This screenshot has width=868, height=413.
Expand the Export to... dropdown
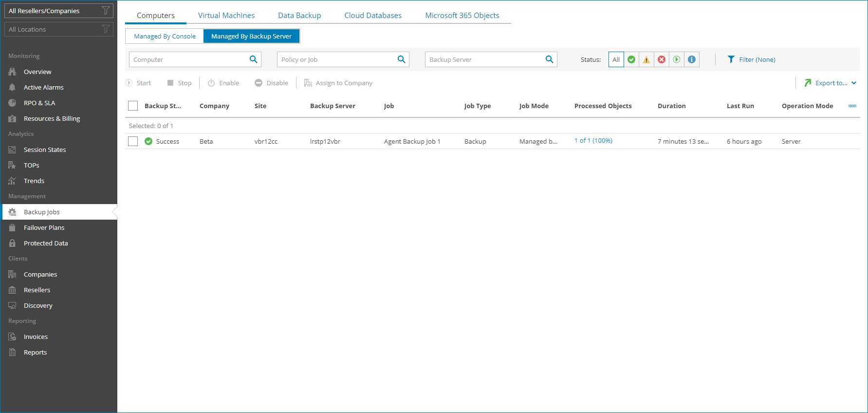[x=830, y=83]
